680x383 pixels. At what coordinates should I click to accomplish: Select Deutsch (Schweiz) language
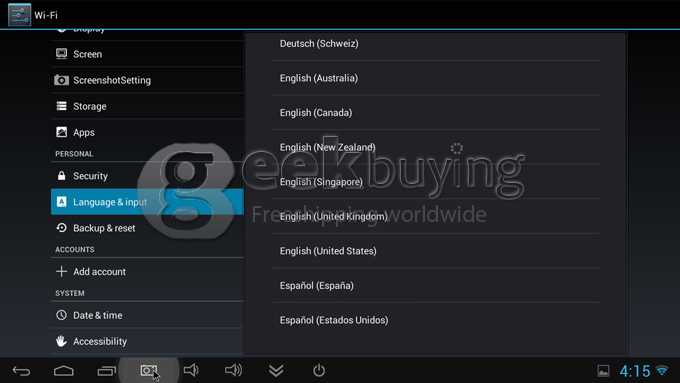point(435,43)
